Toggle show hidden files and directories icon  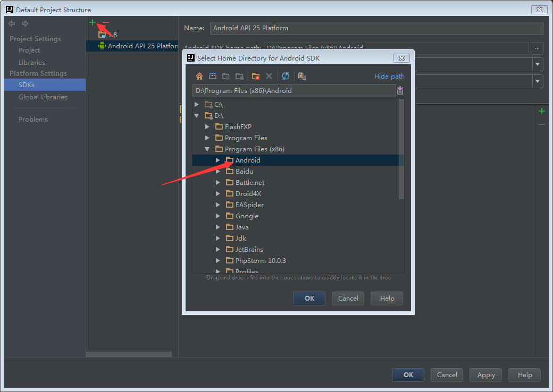(x=302, y=76)
